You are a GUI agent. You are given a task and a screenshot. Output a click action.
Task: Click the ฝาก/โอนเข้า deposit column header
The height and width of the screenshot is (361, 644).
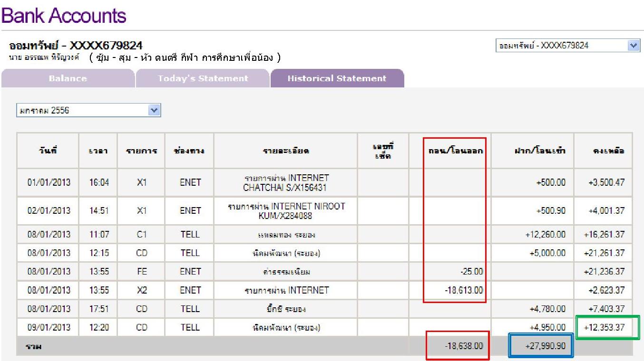pyautogui.click(x=532, y=151)
